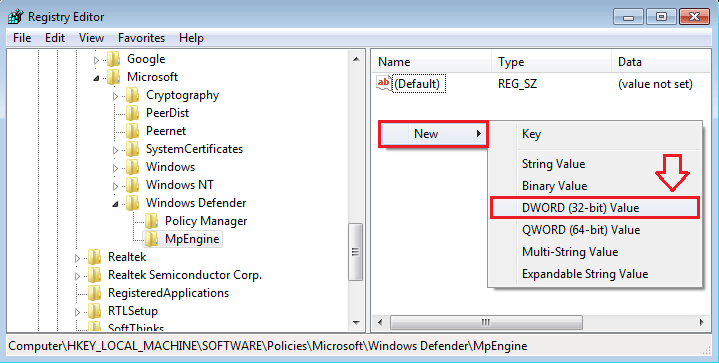Viewport: 719px width, 363px height.
Task: Select the Windows tree label
Action: click(x=171, y=167)
